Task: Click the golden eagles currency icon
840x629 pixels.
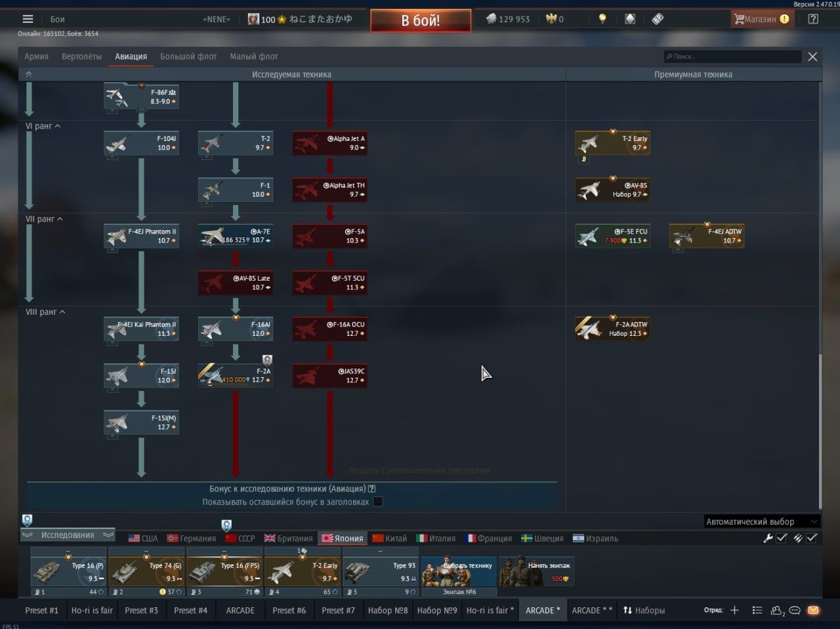Action: 551,19
